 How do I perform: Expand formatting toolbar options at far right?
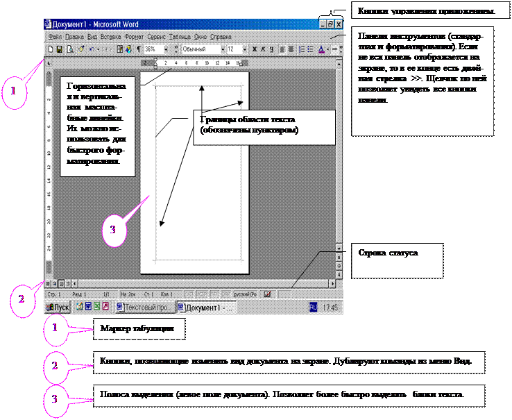[x=341, y=49]
